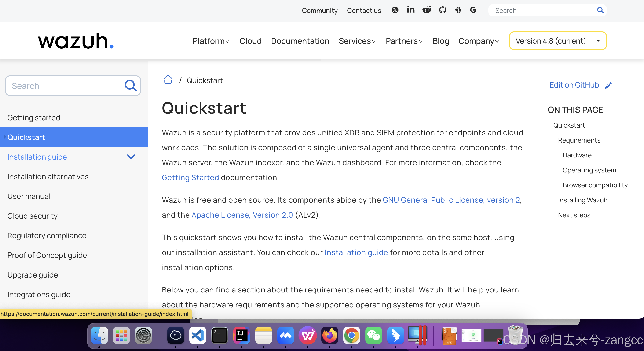Click the top bar search magnifier icon

click(600, 10)
